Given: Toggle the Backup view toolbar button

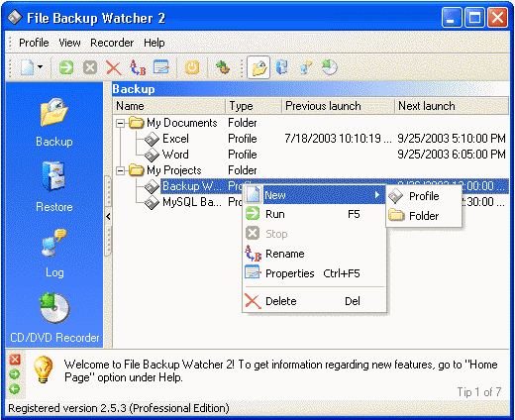Looking at the screenshot, I should coord(258,67).
